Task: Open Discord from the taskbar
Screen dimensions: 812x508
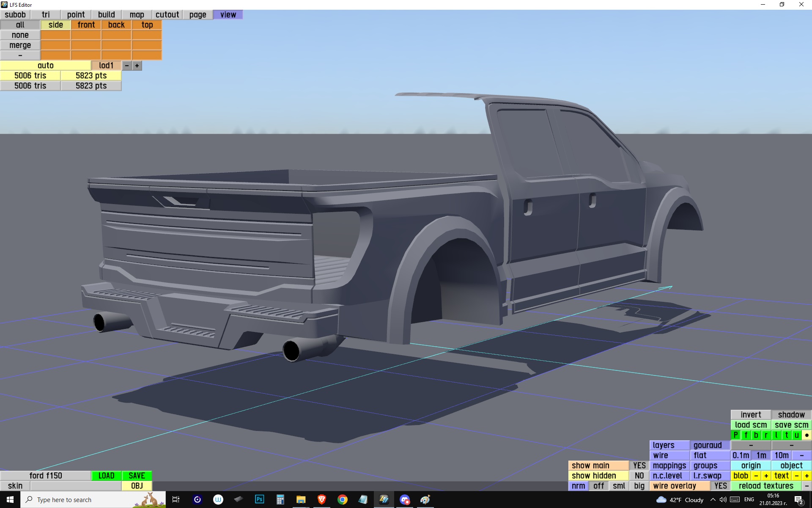Action: click(x=405, y=500)
